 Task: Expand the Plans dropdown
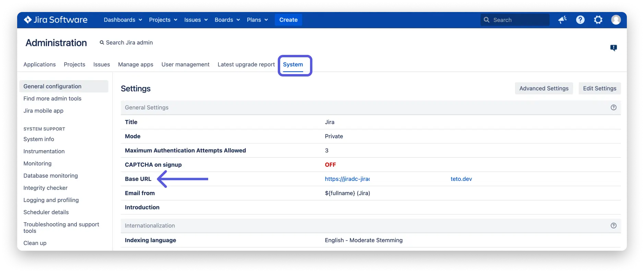[x=257, y=20]
